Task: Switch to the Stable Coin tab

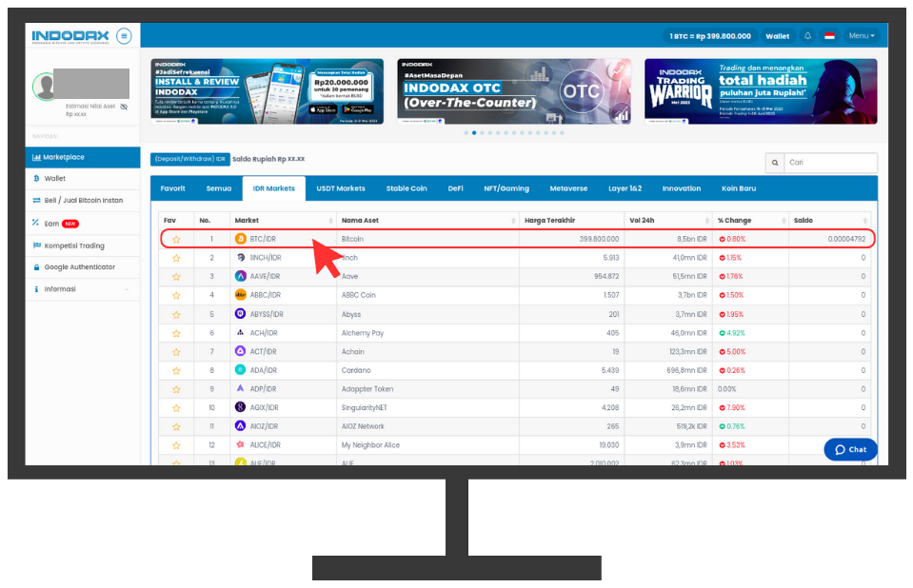Action: click(407, 188)
